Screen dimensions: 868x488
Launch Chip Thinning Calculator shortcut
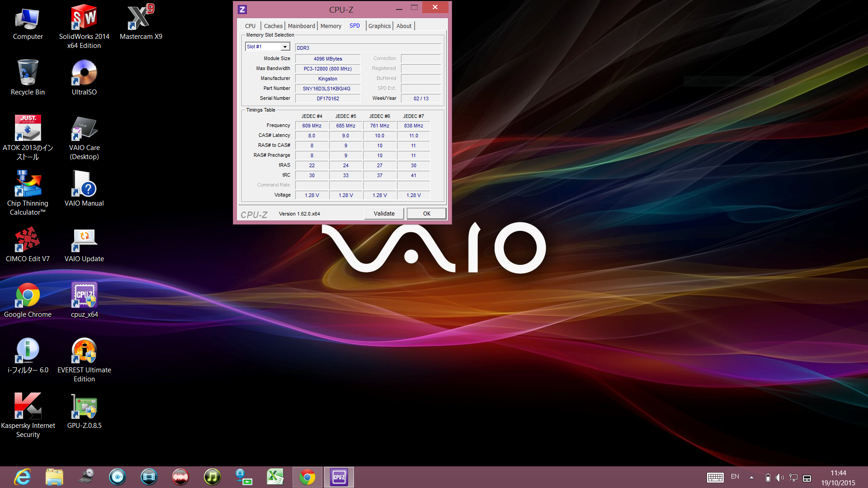point(28,193)
